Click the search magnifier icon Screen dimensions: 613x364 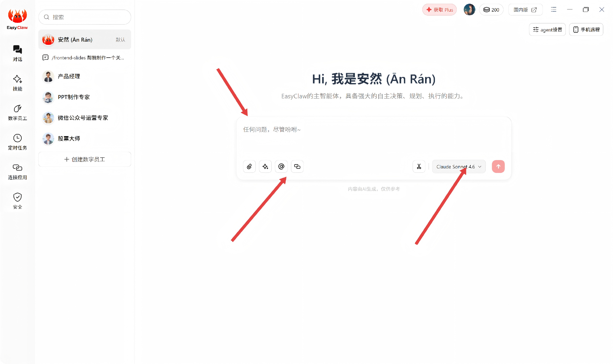[x=46, y=17]
